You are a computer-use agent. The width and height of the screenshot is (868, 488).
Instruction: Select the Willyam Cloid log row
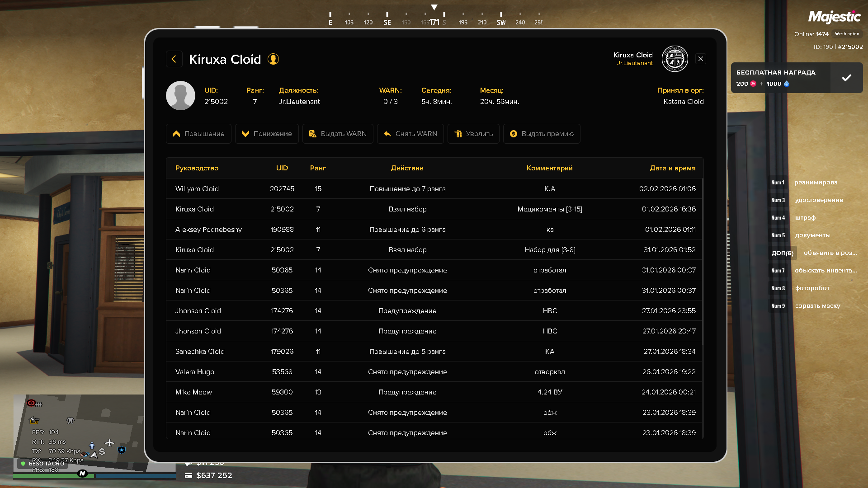click(x=434, y=189)
